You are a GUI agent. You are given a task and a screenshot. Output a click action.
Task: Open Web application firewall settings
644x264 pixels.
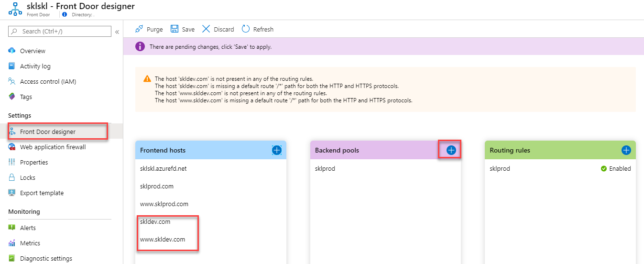click(x=53, y=147)
